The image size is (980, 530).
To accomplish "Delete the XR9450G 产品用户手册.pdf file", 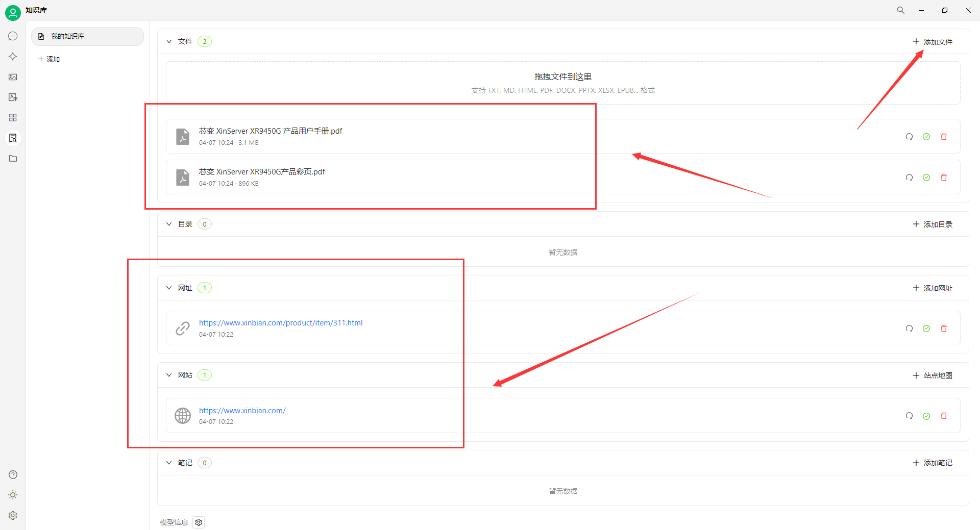I will 944,137.
